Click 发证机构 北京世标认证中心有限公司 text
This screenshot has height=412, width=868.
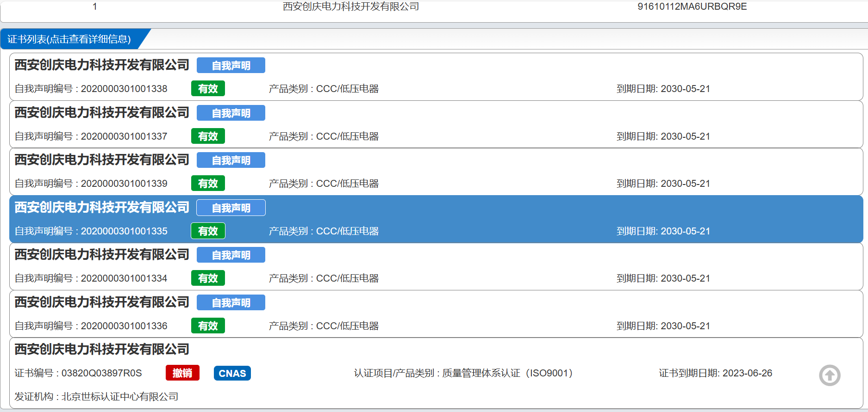click(x=96, y=397)
